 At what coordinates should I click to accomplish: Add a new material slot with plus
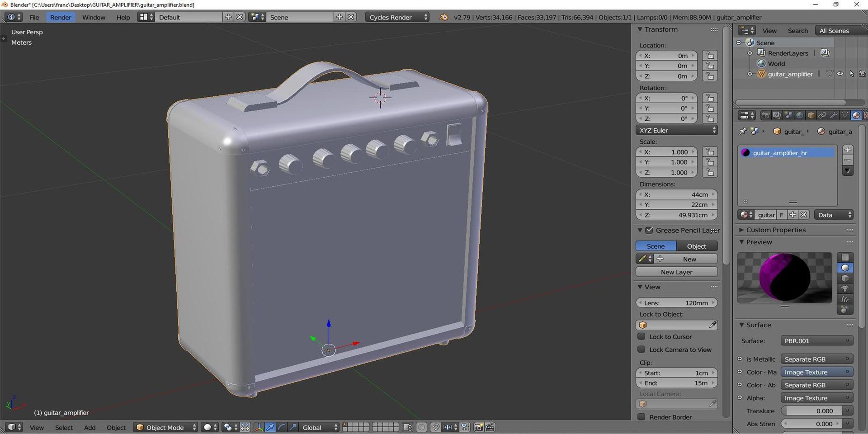pyautogui.click(x=848, y=150)
